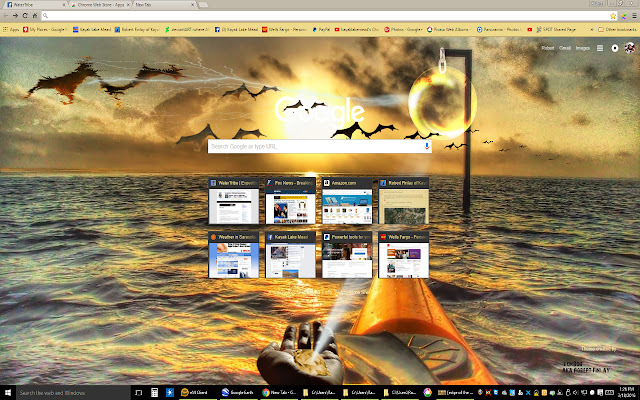Open the Panoramio Photos bookmark
The height and width of the screenshot is (400, 640).
(x=499, y=29)
